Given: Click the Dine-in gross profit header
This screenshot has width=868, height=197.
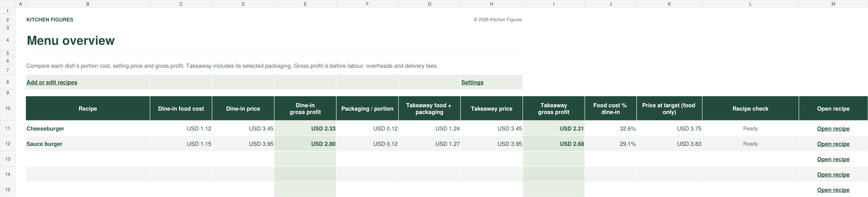Looking at the screenshot, I should 305,108.
